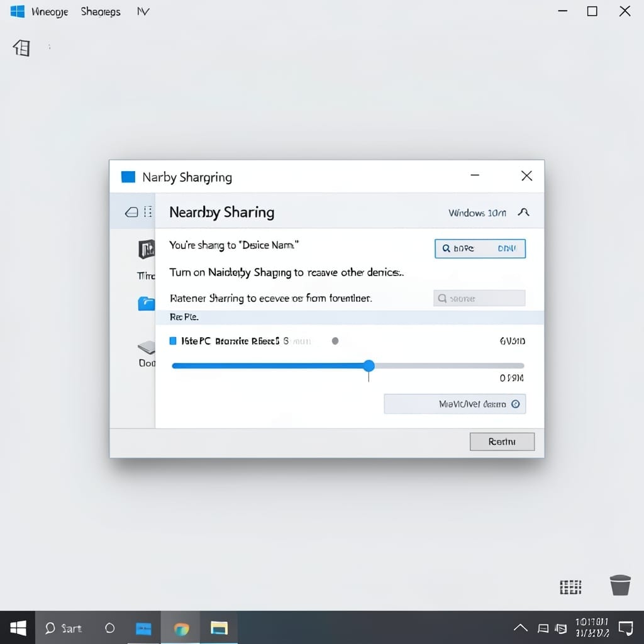Screen dimensions: 644x644
Task: Close the Narby Shargring dialog
Action: [x=526, y=176]
